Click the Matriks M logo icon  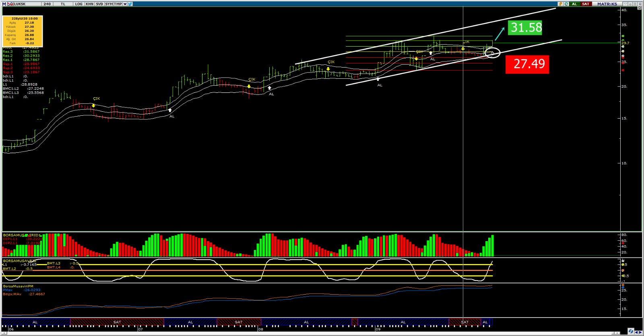tap(4, 4)
